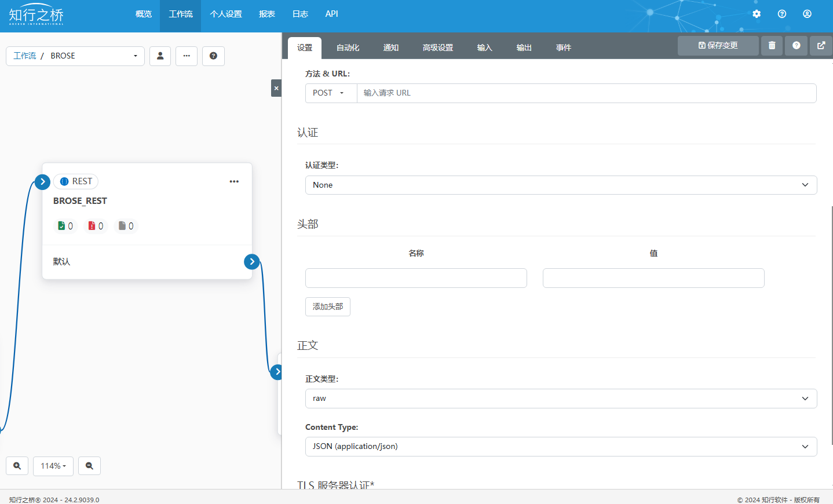Click the settings gear icon in header

tap(757, 14)
